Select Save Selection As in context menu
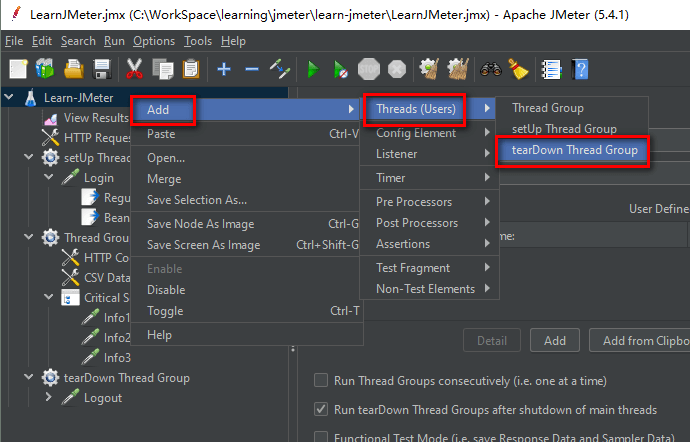The image size is (690, 442). (246, 200)
